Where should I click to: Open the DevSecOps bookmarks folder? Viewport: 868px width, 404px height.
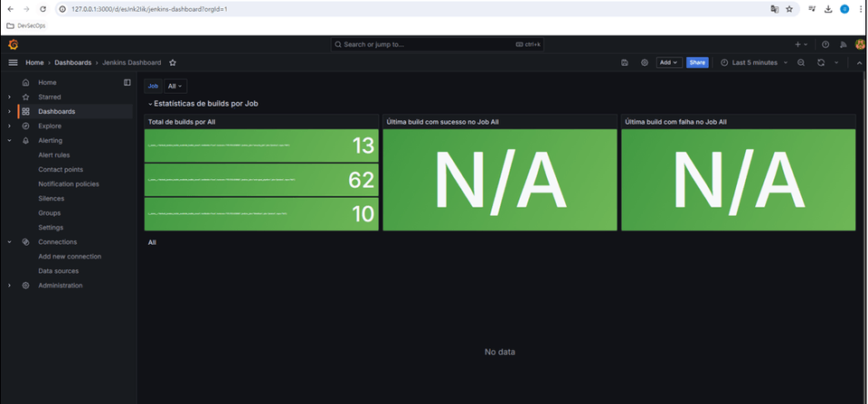[x=26, y=25]
